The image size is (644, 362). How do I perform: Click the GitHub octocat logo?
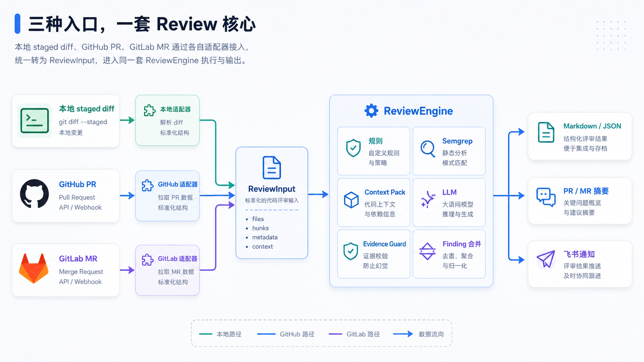coord(34,194)
